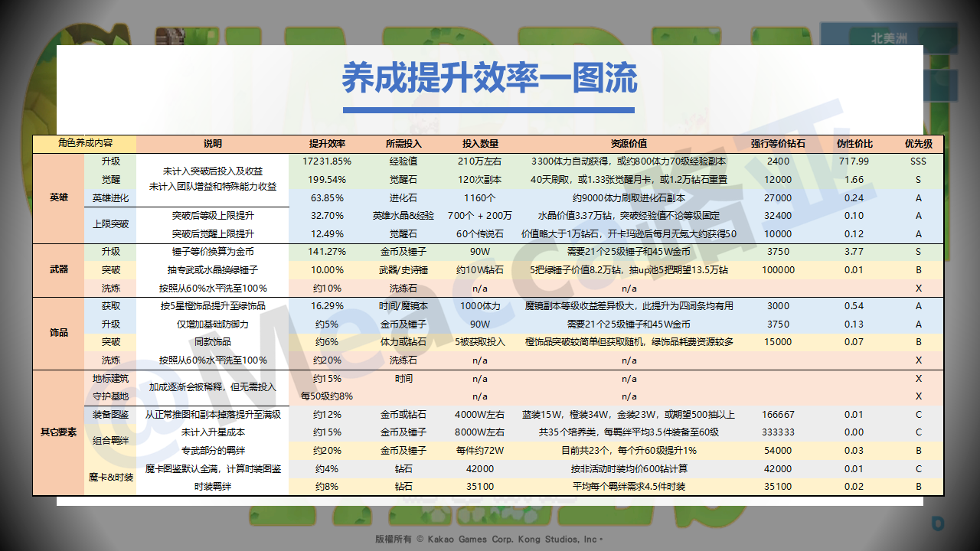The image size is (980, 551).
Task: Click the 觉醒 row label
Action: (110, 180)
